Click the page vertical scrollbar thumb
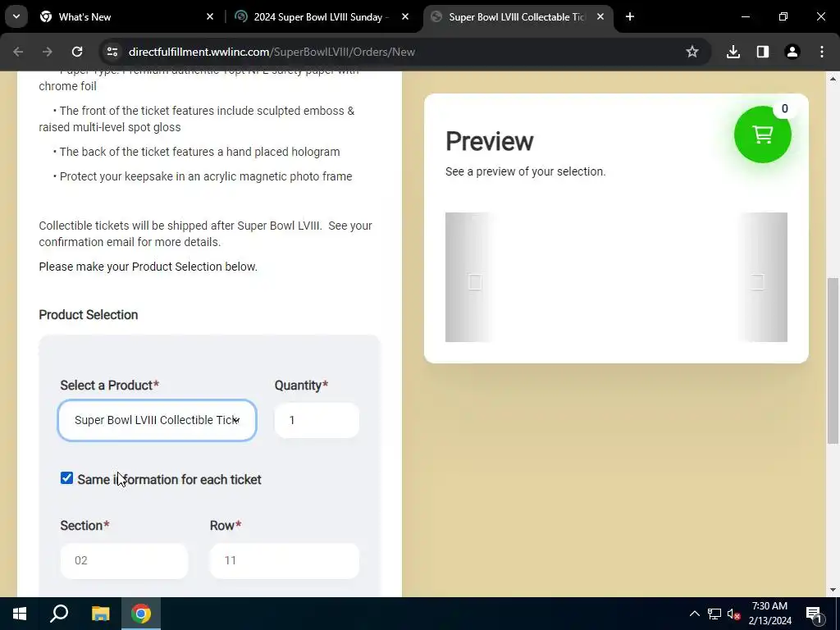 (x=833, y=361)
